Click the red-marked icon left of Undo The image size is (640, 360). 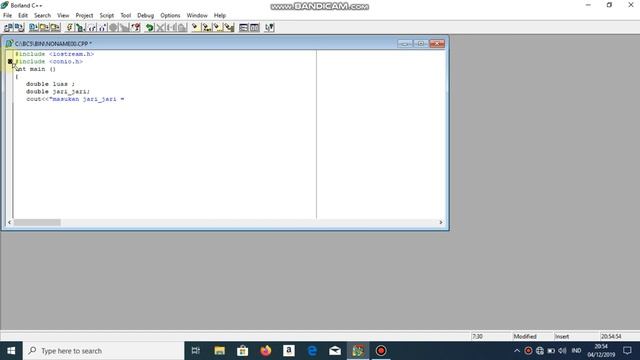(x=136, y=27)
